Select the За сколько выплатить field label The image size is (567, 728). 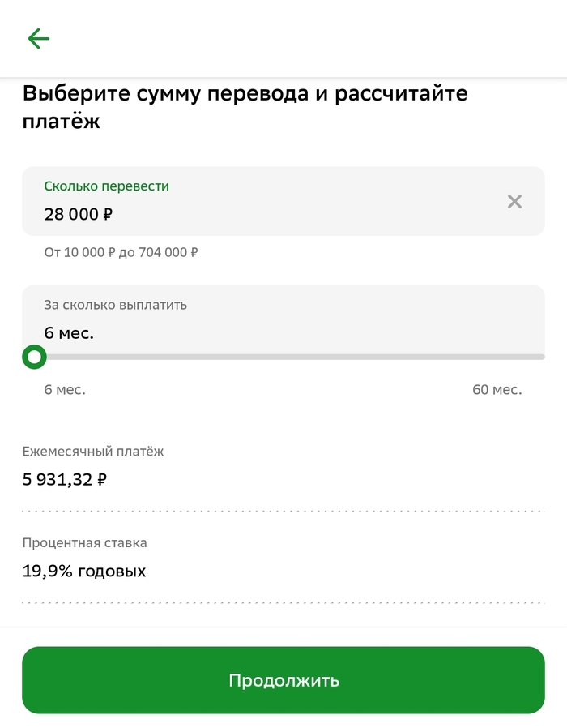point(115,305)
